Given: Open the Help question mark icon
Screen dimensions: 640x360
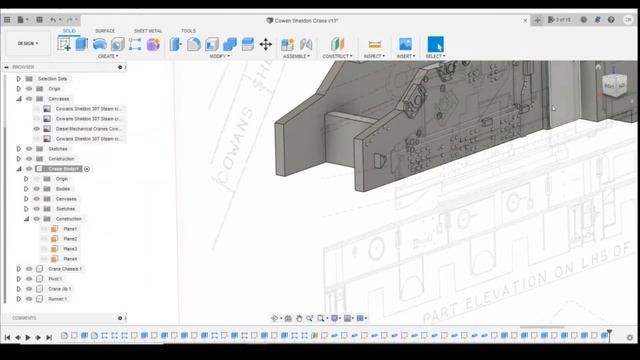Looking at the screenshot, I should coord(611,20).
